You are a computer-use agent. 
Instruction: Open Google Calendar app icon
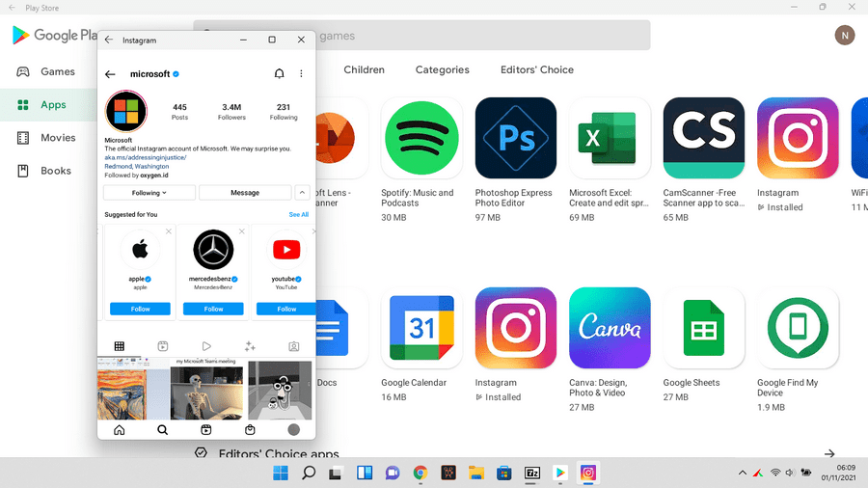click(x=421, y=328)
